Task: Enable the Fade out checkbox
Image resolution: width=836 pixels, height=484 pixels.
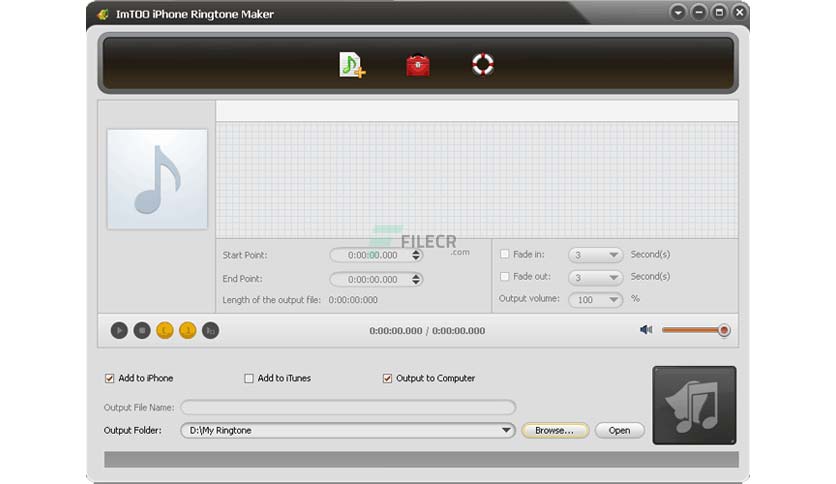Action: tap(504, 277)
